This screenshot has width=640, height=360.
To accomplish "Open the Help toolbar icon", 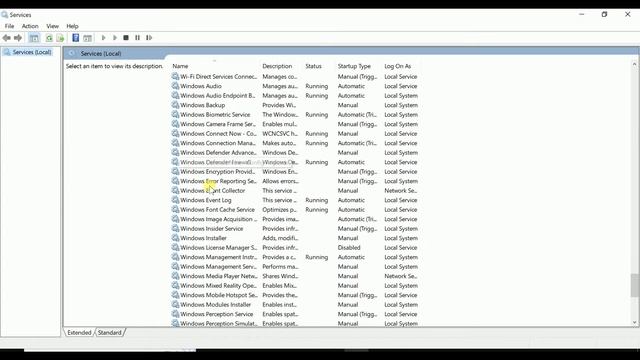I will click(x=76, y=38).
